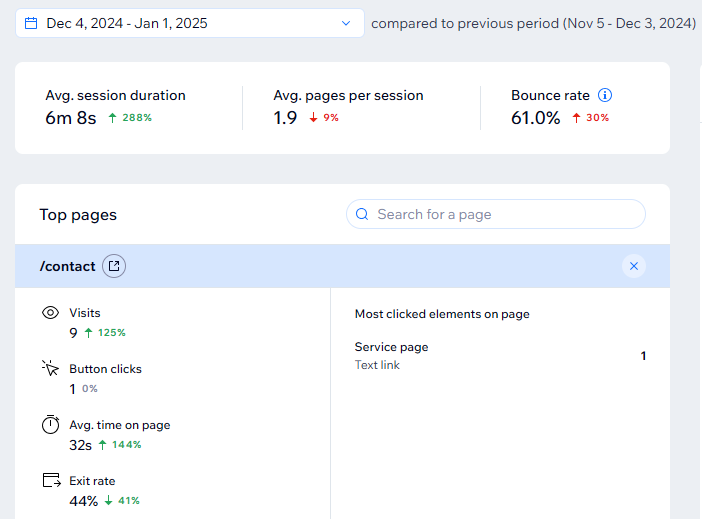Viewport: 702px width, 519px height.
Task: Close the /contact page details panel
Action: click(634, 266)
